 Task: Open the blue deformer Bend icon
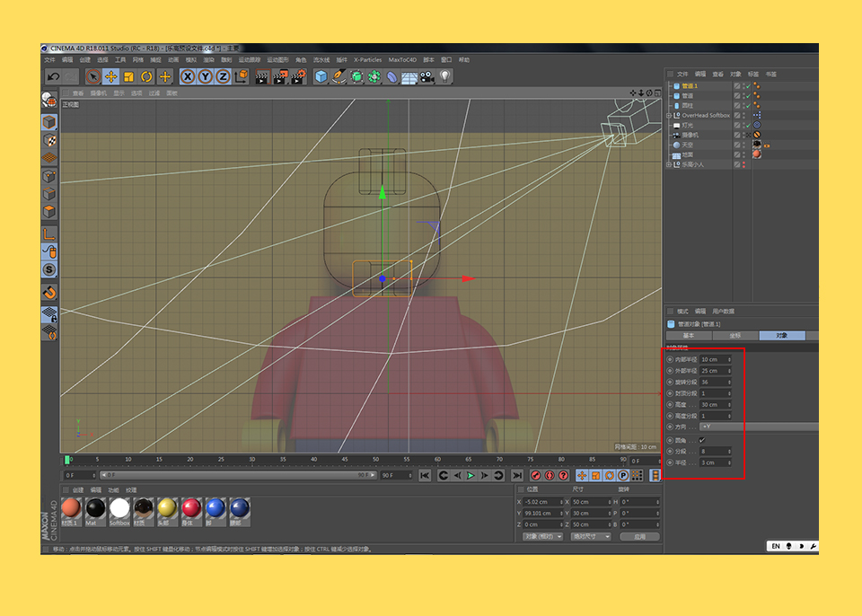392,77
